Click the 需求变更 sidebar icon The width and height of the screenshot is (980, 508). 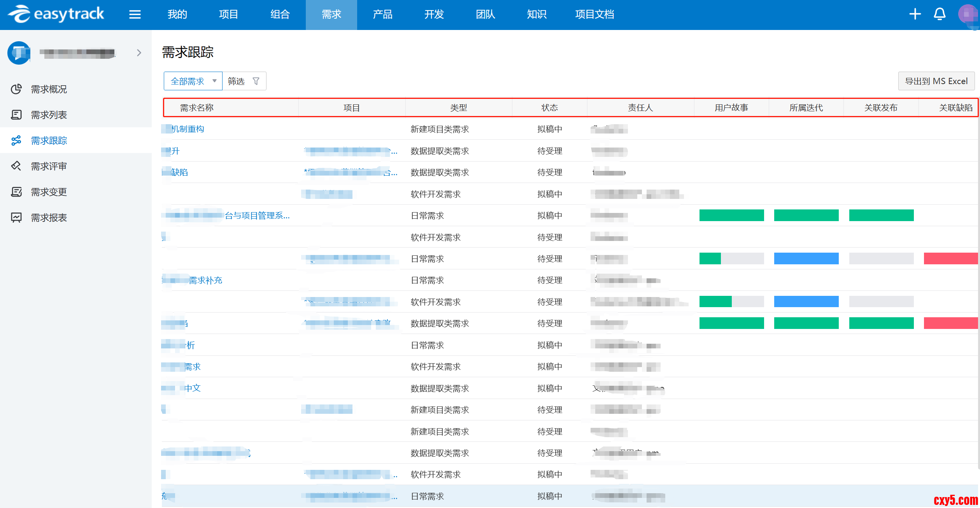click(16, 192)
